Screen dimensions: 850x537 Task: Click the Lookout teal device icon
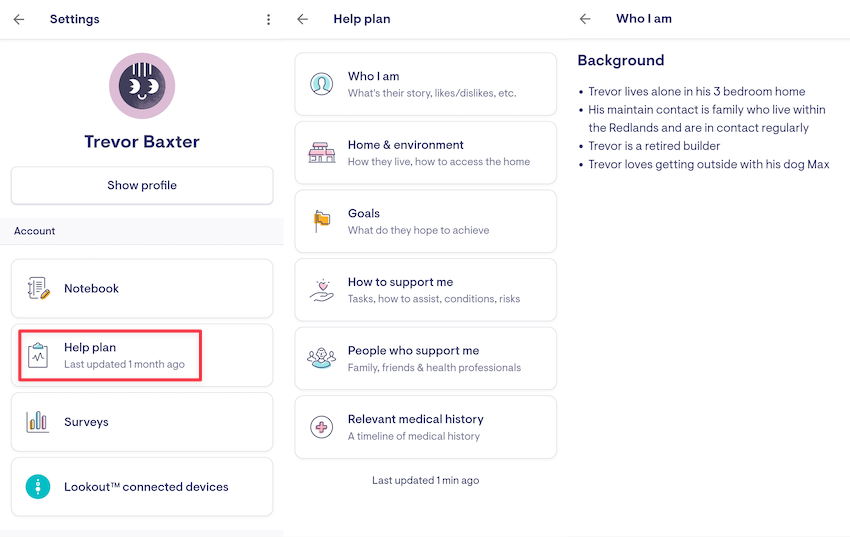38,487
